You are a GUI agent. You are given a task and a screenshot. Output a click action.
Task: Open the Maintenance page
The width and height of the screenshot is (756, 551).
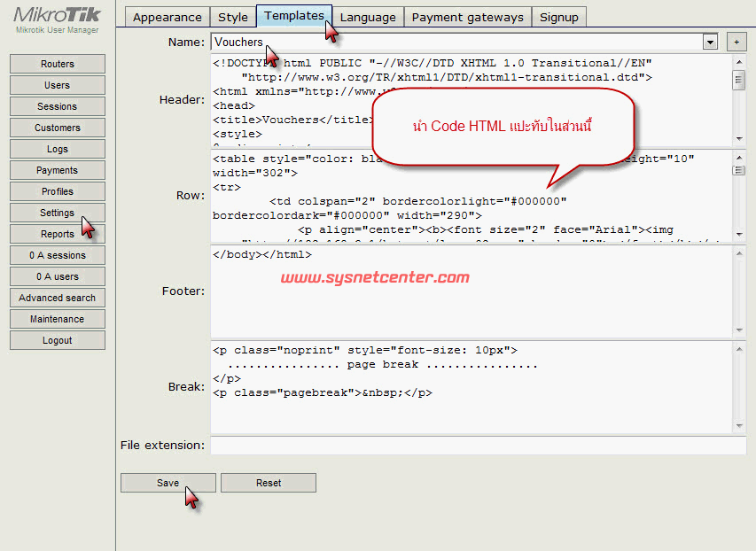(58, 319)
